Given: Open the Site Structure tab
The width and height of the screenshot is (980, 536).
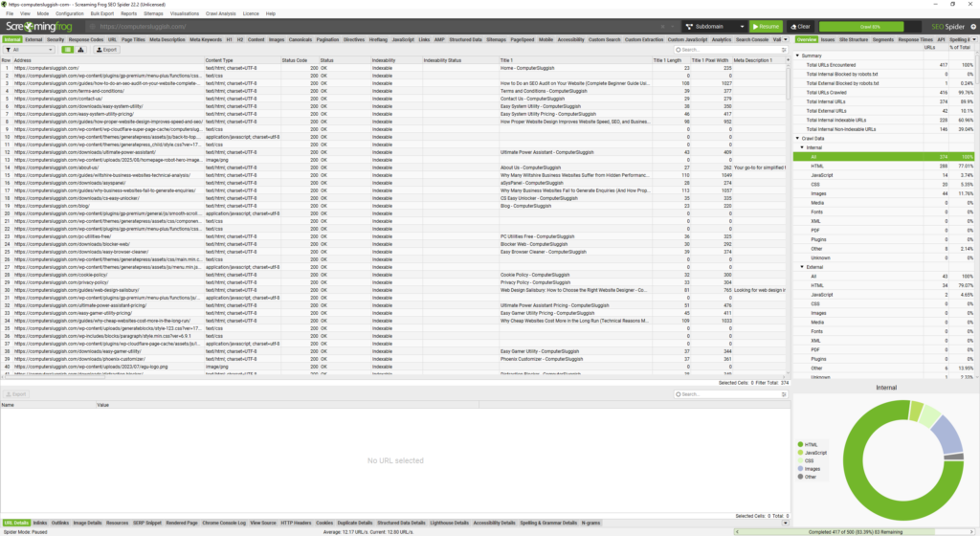Looking at the screenshot, I should tap(853, 39).
